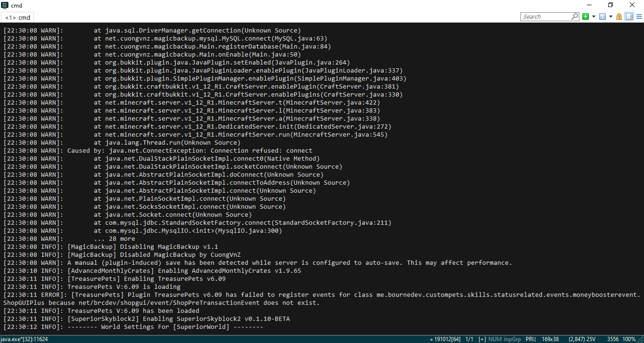Viewport: 644px width, 343px height.
Task: Click the "TreasurePets V:6.09 has been loaded" line
Action: coord(101,311)
